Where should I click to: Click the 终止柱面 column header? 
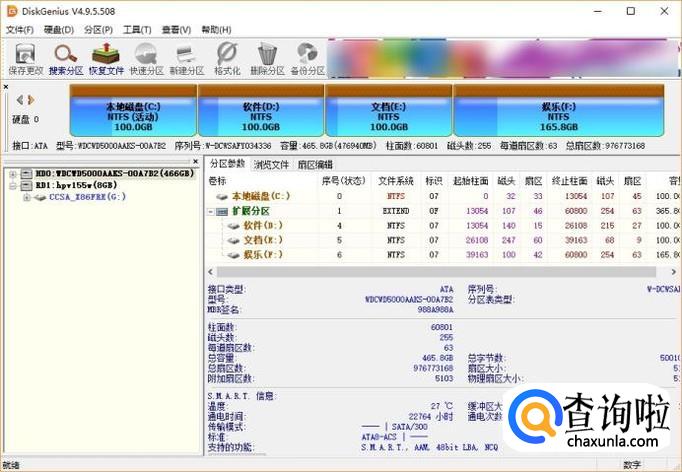point(569,181)
